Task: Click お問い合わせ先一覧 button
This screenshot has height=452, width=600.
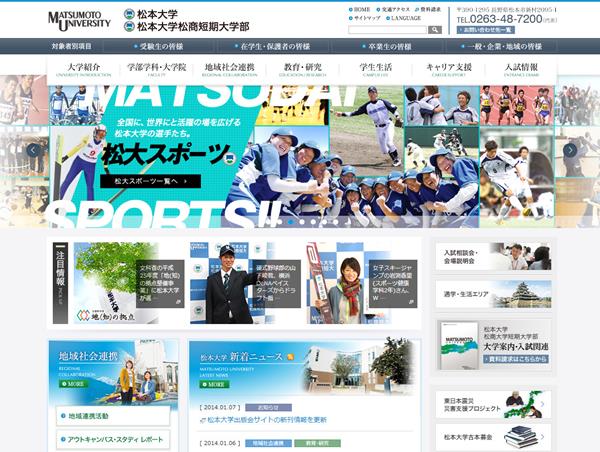Action: click(486, 30)
